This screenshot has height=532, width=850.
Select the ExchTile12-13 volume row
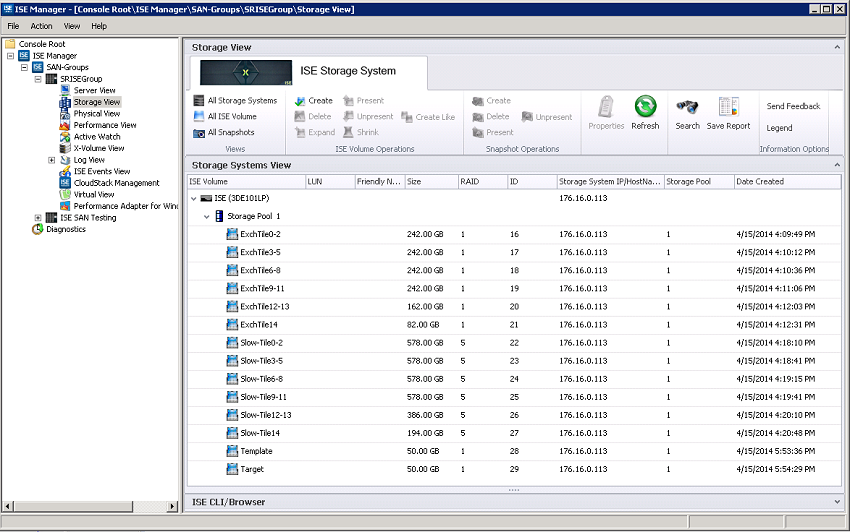[514, 307]
